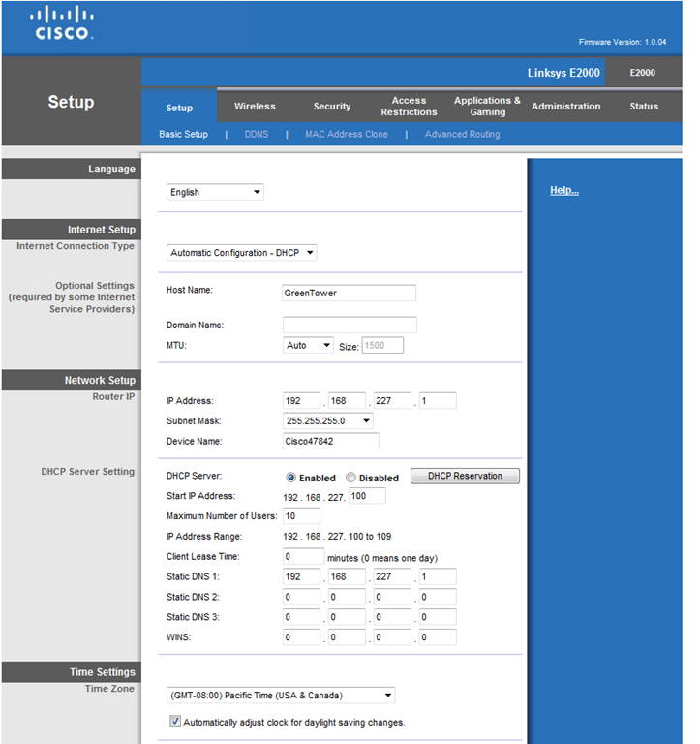700x744 pixels.
Task: Click the Start IP Address 100 field
Action: [367, 496]
